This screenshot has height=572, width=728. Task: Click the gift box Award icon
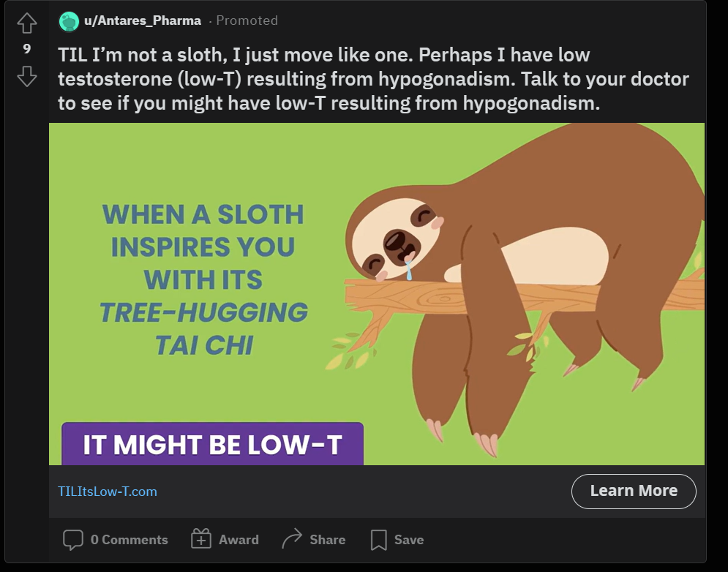point(201,539)
